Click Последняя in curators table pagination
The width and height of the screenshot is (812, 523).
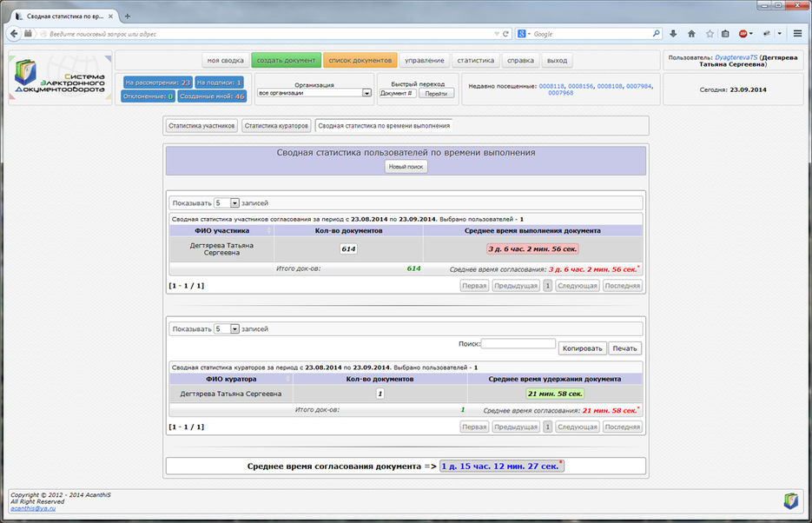tap(623, 427)
